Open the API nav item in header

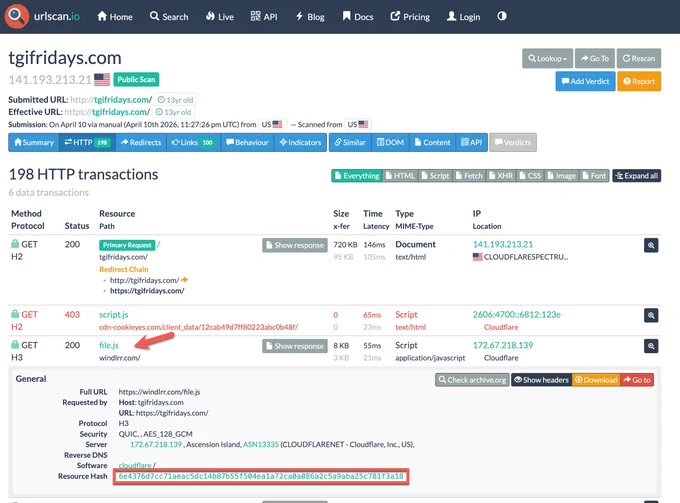(x=264, y=16)
